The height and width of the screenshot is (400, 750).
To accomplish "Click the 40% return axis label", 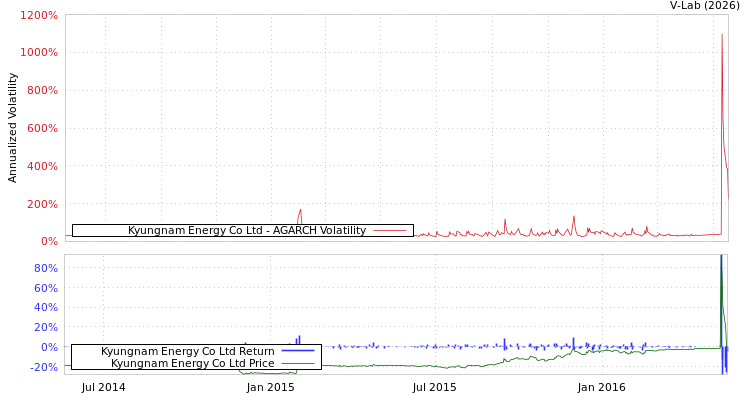I will tap(45, 308).
